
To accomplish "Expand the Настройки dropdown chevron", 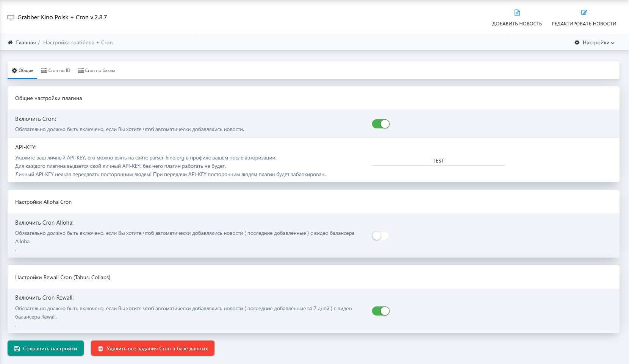I will [x=613, y=43].
